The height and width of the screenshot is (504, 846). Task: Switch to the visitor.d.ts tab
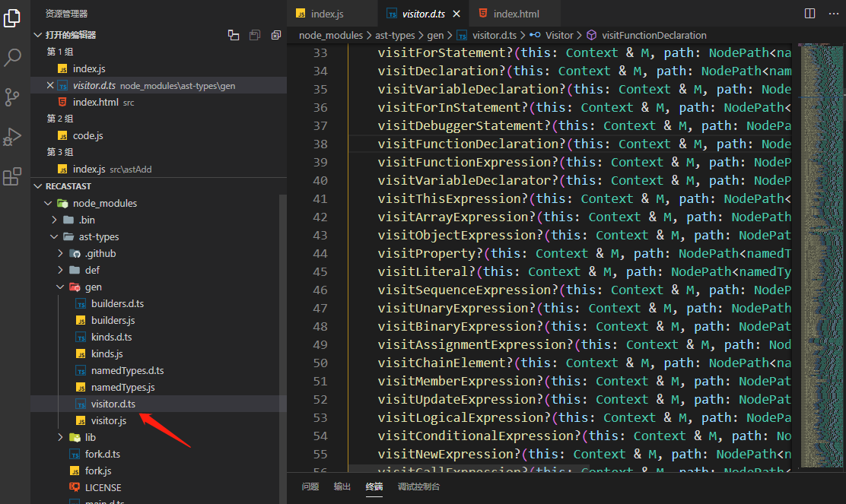point(424,14)
